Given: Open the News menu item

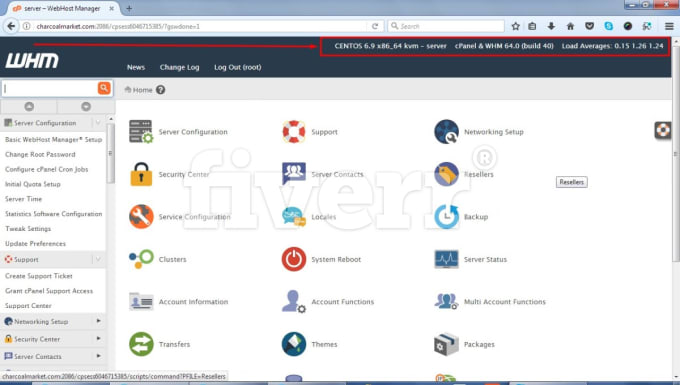Looking at the screenshot, I should (136, 67).
